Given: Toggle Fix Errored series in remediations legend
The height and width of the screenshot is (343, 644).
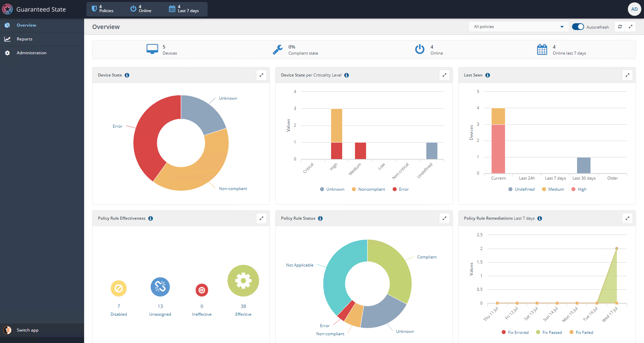Looking at the screenshot, I should click(x=515, y=333).
